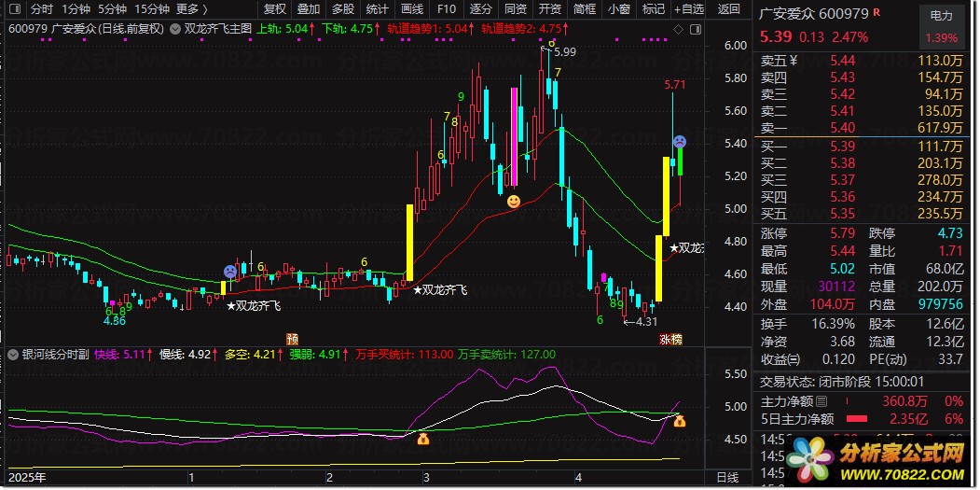Screen dimensions: 980x490
Task: Click the 预 forecast event tag
Action: (293, 339)
